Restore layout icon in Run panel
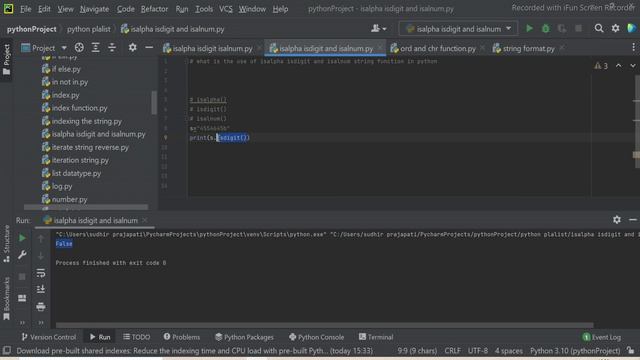 click(x=22, y=298)
